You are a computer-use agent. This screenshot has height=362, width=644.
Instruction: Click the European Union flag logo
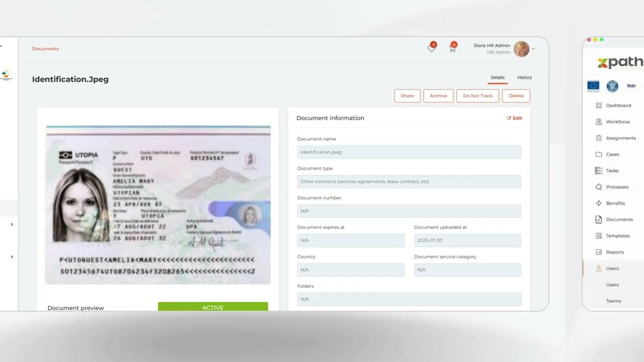[593, 86]
